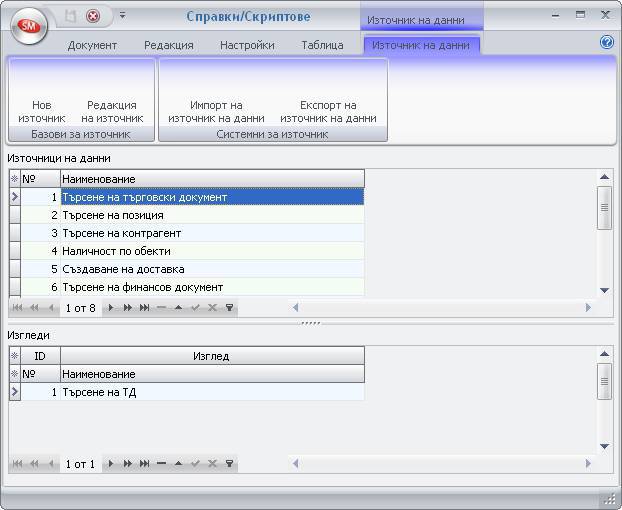Click cancel X in Изгледи navigator
Screen dimensions: 622x510
point(212,463)
